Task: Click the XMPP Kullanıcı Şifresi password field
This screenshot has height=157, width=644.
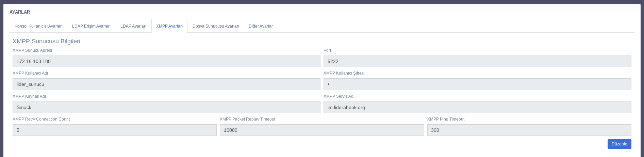Action: (x=477, y=84)
